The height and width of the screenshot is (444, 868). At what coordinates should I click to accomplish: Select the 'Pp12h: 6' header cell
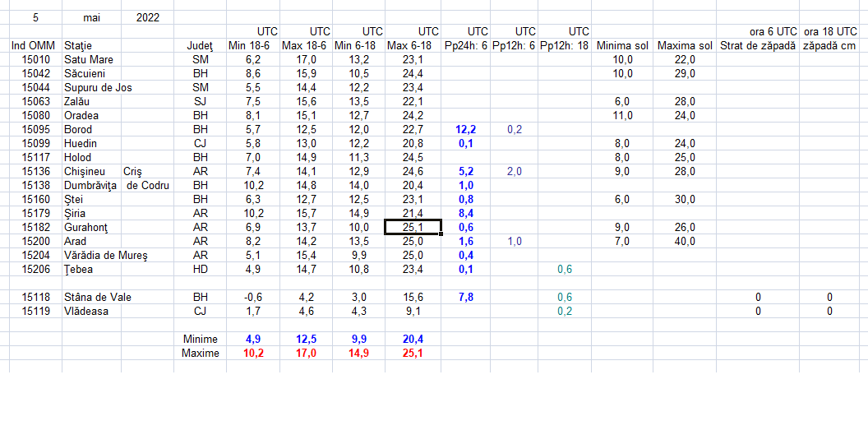(x=514, y=46)
